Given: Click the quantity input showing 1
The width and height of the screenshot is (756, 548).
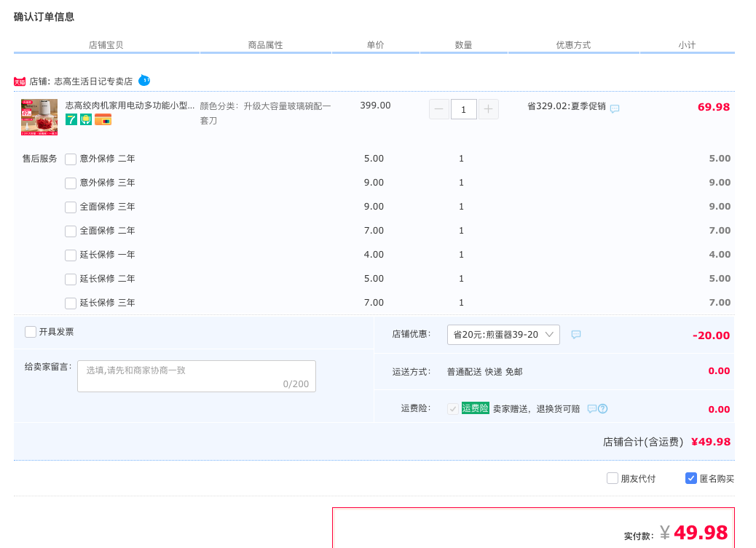Looking at the screenshot, I should 464,109.
